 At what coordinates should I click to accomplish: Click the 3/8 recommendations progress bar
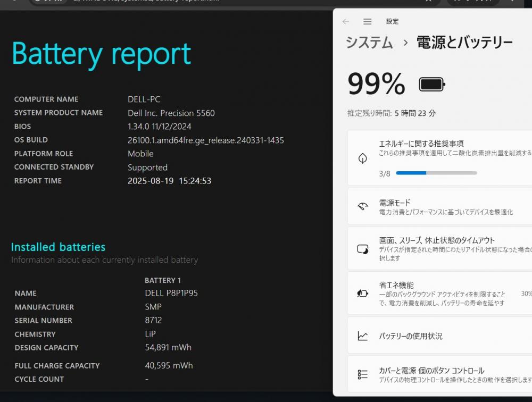pyautogui.click(x=436, y=173)
